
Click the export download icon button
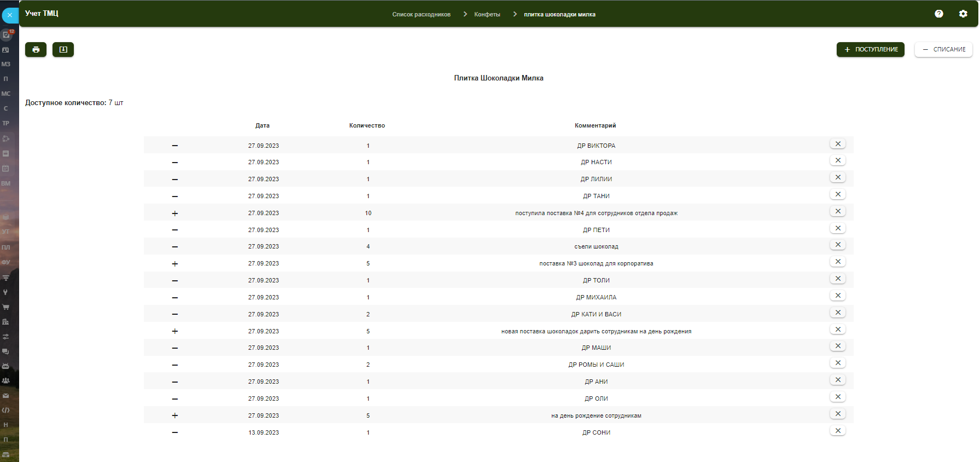point(63,50)
